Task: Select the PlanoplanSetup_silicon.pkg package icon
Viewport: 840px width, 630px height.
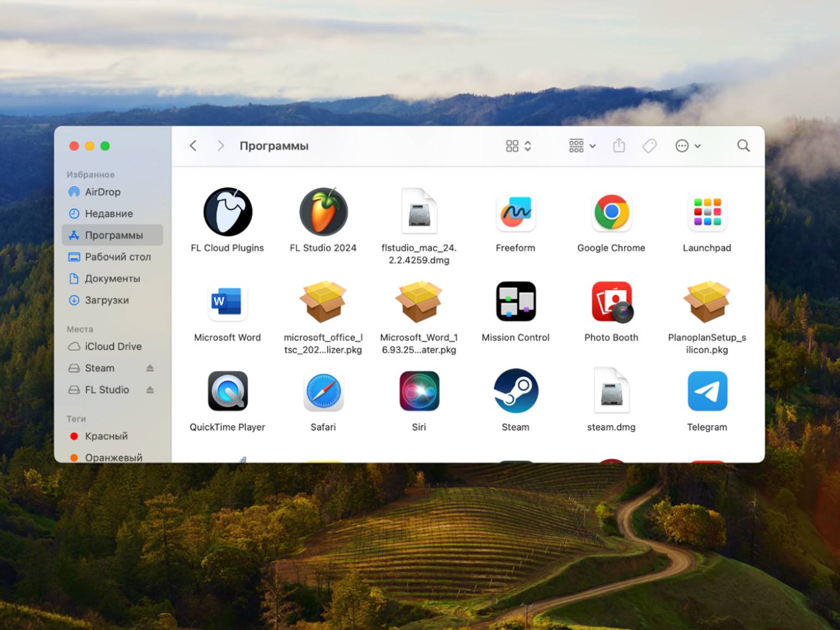Action: 707,301
